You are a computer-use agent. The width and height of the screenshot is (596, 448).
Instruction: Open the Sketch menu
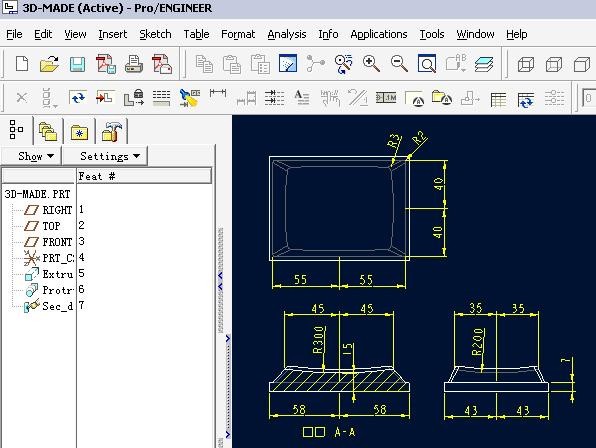tap(155, 34)
